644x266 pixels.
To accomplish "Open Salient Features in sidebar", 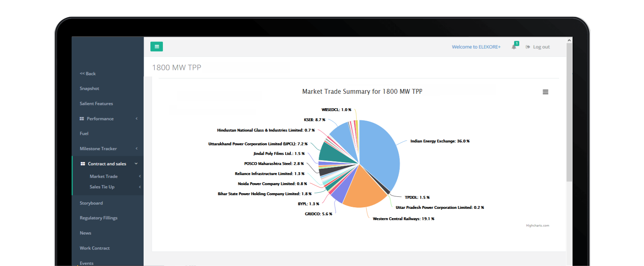I will [96, 103].
